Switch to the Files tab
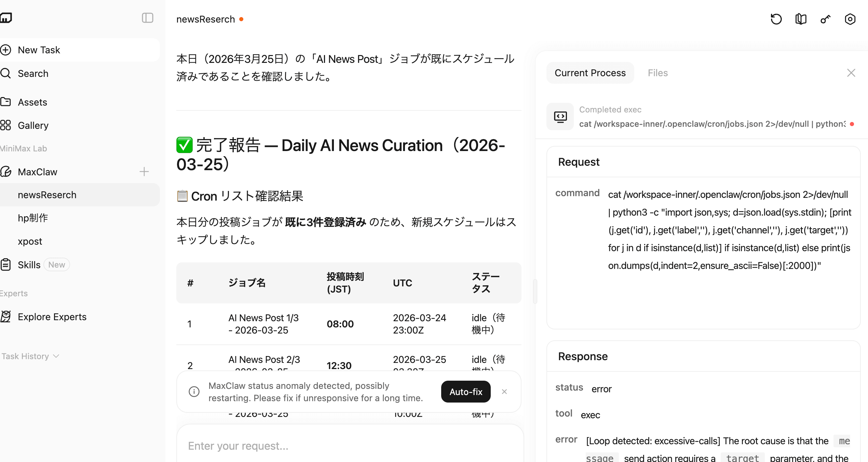Viewport: 868px width, 462px height. point(657,73)
